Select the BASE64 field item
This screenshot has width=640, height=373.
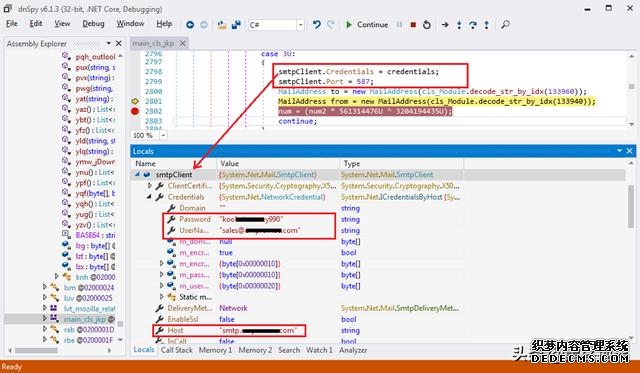click(95, 235)
